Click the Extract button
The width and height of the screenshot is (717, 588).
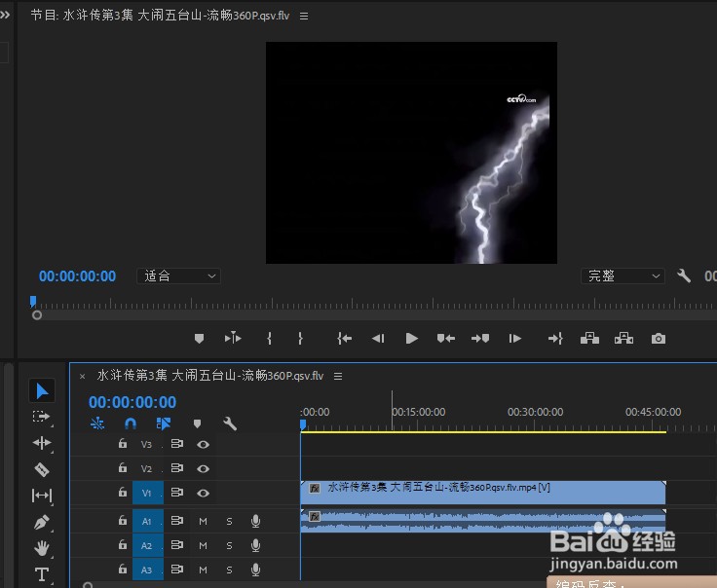(624, 339)
